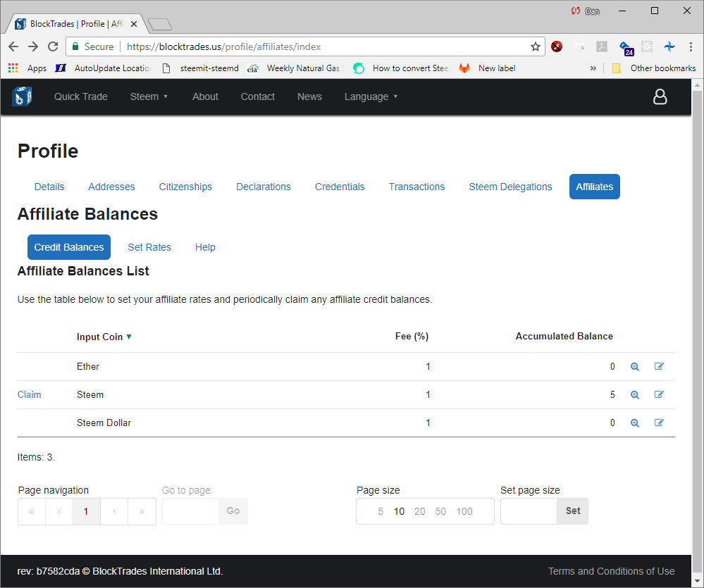
Task: Open the Steem Dollar magnifier icon
Action: [x=635, y=423]
